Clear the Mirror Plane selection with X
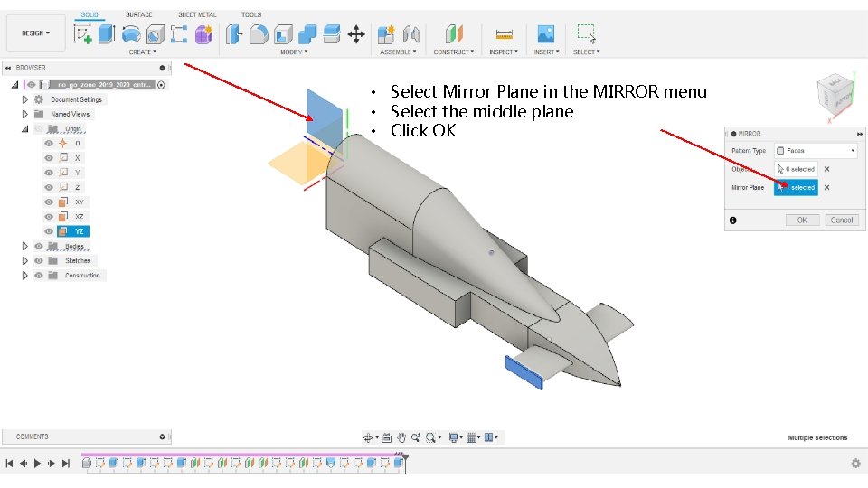The height and width of the screenshot is (488, 868). click(827, 188)
